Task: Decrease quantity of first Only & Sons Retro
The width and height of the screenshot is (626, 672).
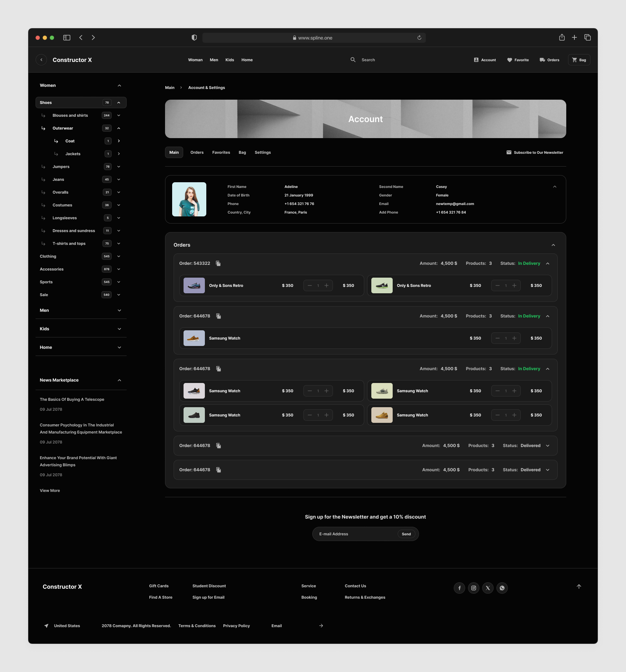Action: [x=310, y=285]
